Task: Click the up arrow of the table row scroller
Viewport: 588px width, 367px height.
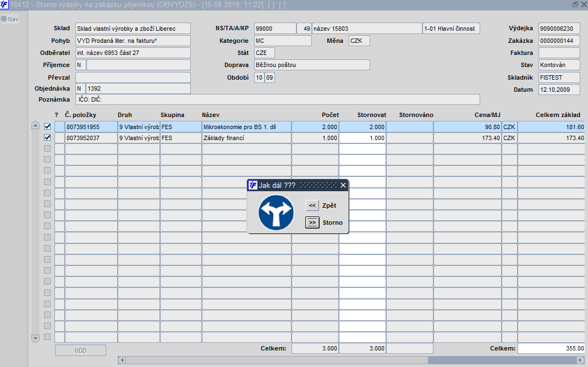Action: pyautogui.click(x=35, y=125)
